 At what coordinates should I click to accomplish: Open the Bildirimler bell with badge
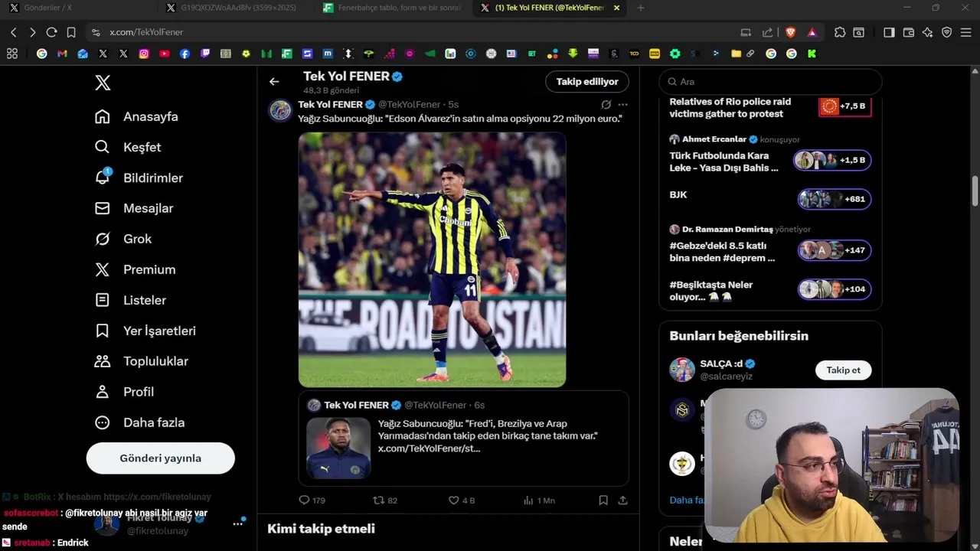pyautogui.click(x=103, y=177)
